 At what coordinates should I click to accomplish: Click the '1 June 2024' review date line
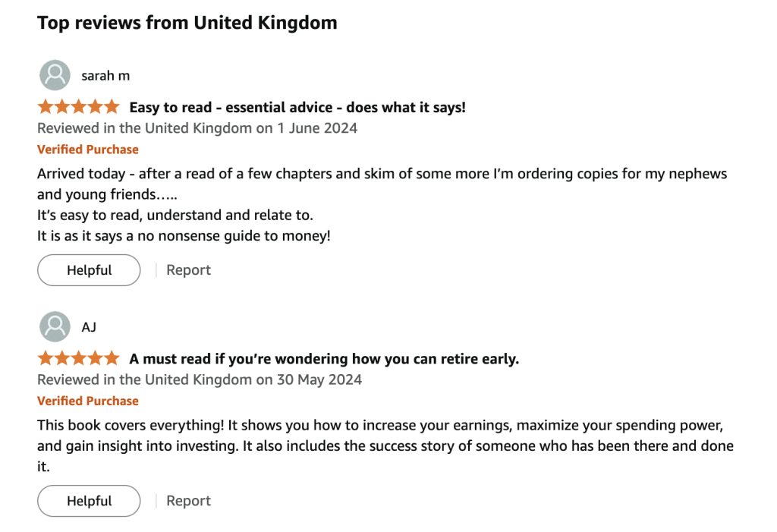coord(197,127)
